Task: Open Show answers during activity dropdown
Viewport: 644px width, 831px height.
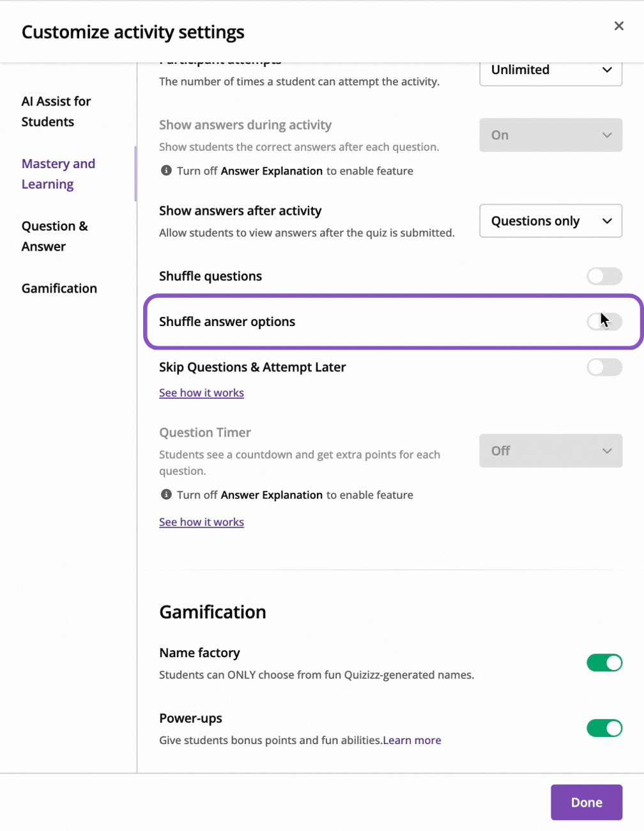Action: (x=551, y=135)
